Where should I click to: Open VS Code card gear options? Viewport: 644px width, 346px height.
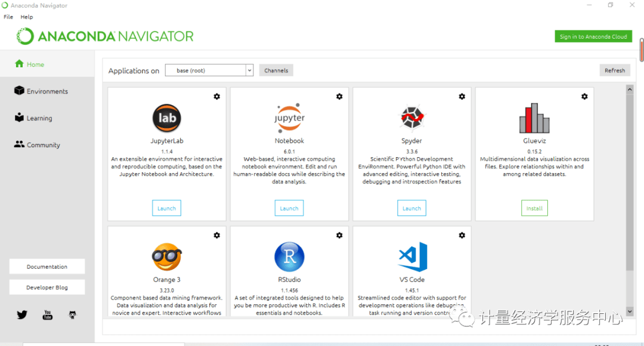coord(462,235)
